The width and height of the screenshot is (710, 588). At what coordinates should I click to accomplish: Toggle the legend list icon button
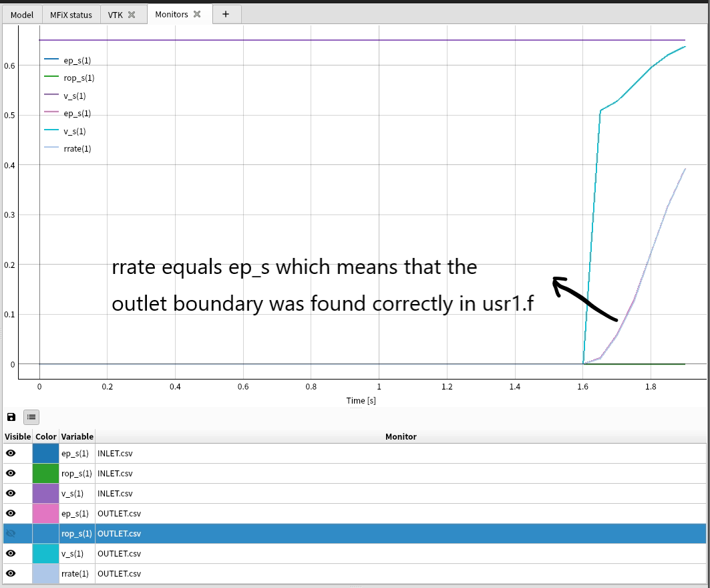[31, 417]
